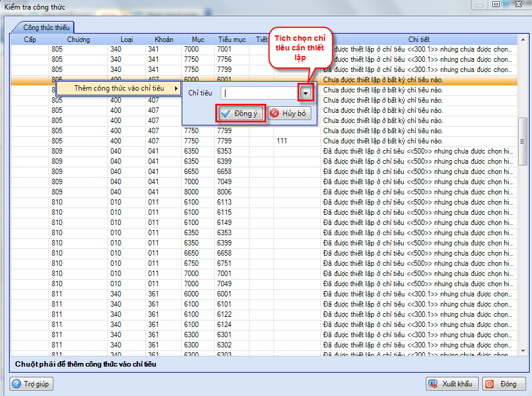Sort by Chương column header
This screenshot has height=396, width=532.
click(79, 40)
